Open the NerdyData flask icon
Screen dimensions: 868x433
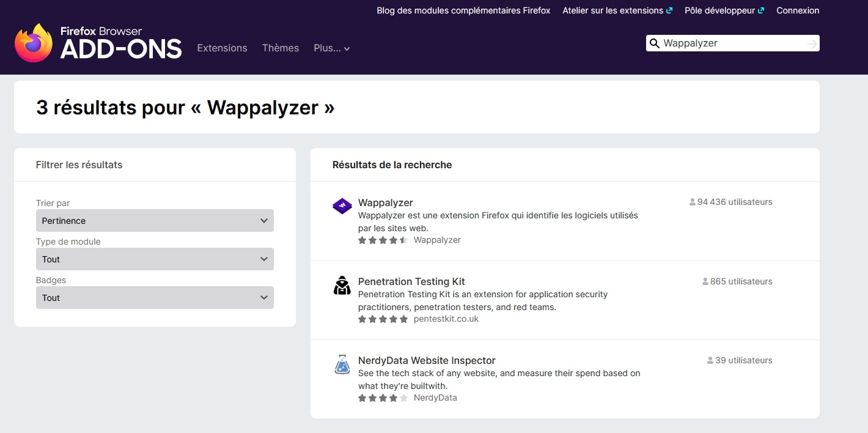pyautogui.click(x=342, y=365)
